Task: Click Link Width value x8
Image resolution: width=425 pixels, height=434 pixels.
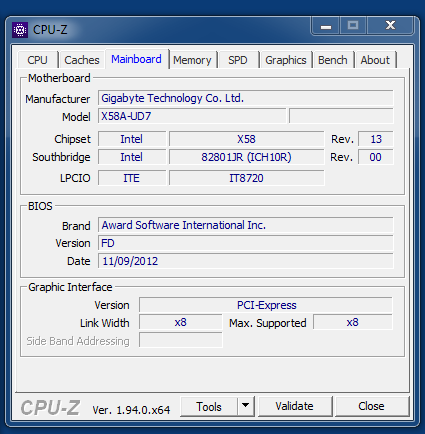Action: coord(181,322)
